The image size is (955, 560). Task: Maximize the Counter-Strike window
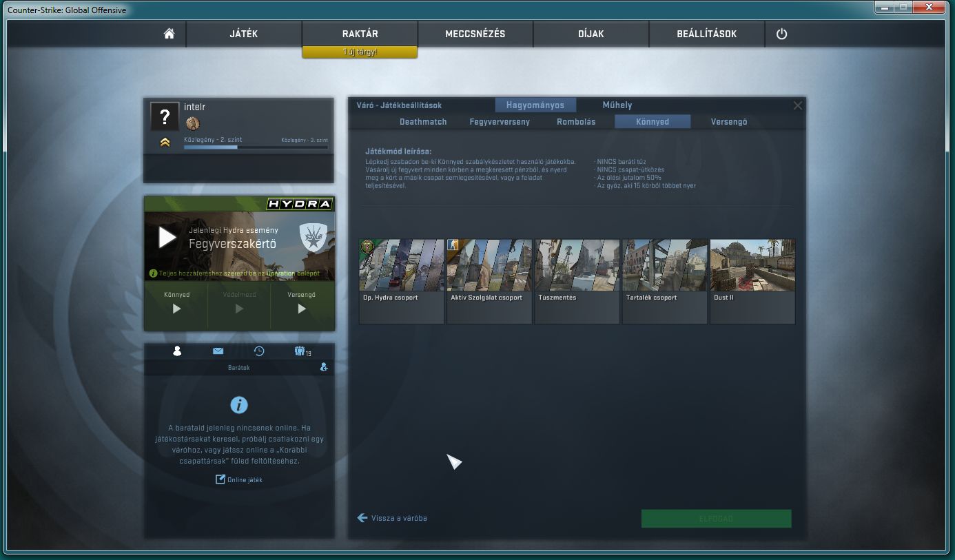click(x=903, y=6)
